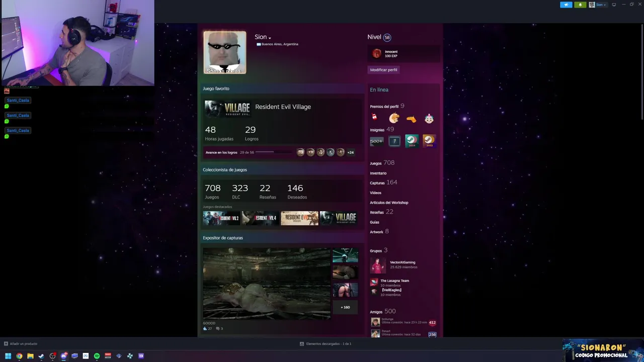
Task: Open the 22 Reseñas collector stat
Action: point(267,191)
